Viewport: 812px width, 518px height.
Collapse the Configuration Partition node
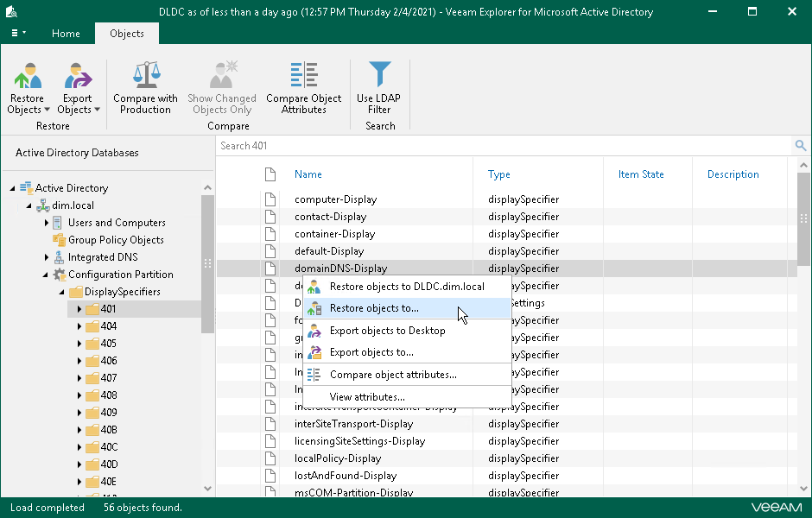pos(48,275)
